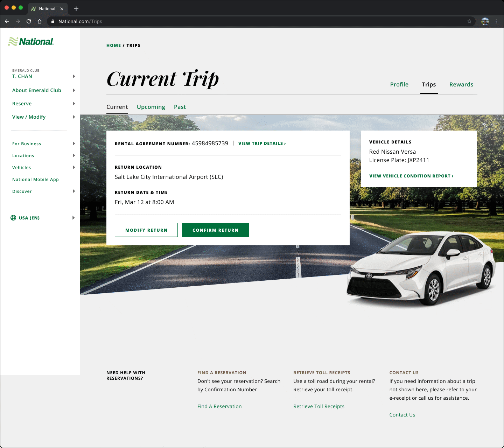
Task: Click the white Toyota car image
Action: coord(421,269)
